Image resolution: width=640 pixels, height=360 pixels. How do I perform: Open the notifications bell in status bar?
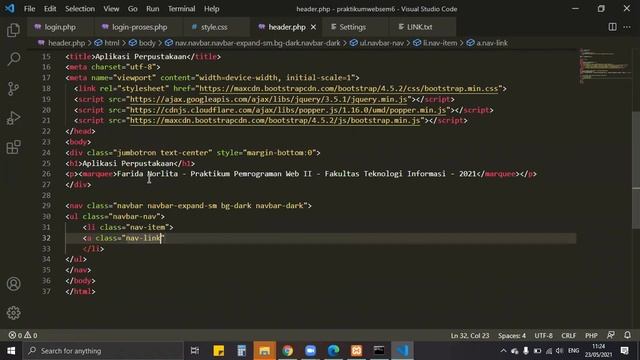click(x=627, y=335)
